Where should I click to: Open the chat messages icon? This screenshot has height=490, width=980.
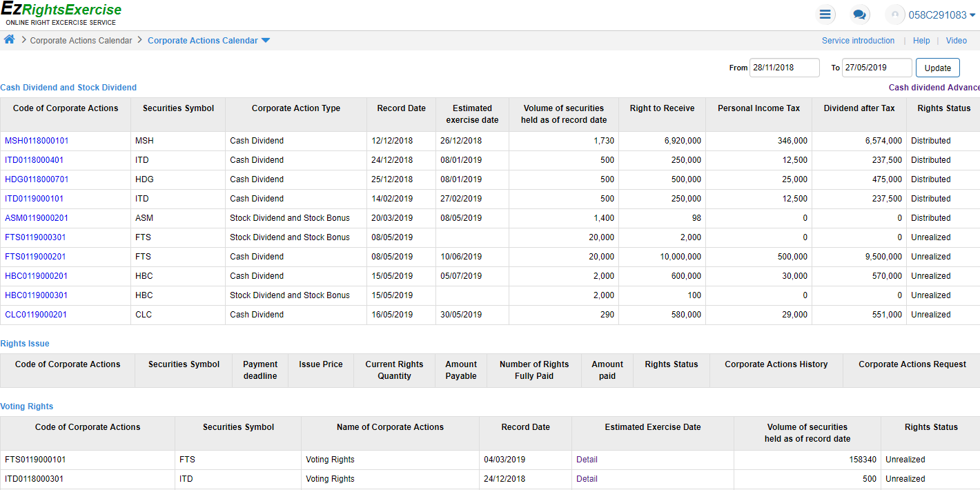(x=859, y=14)
